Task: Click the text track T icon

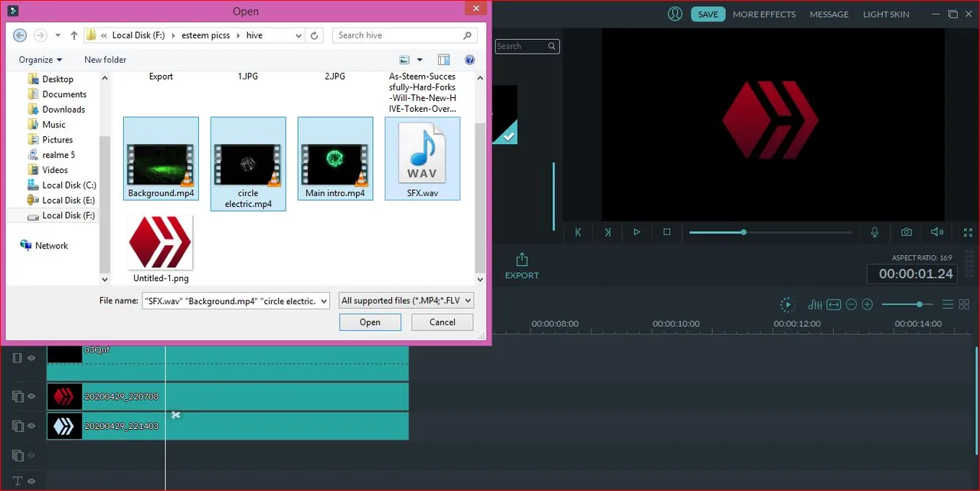Action: [x=18, y=481]
